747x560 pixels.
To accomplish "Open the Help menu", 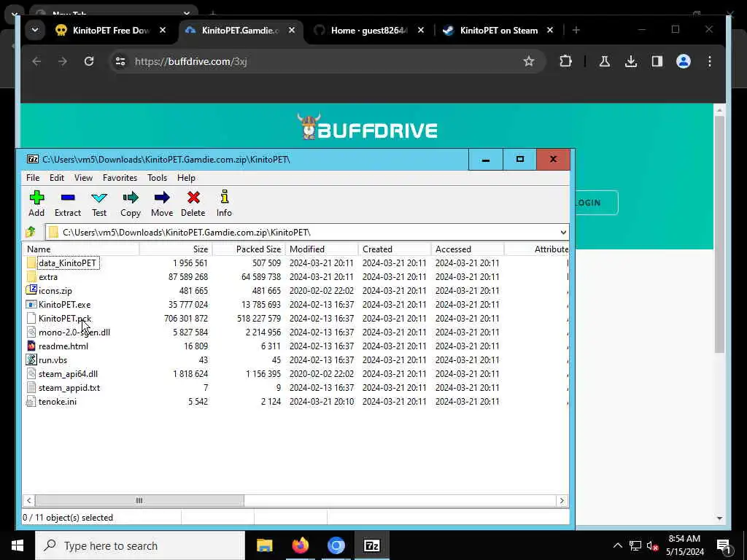I will point(186,178).
